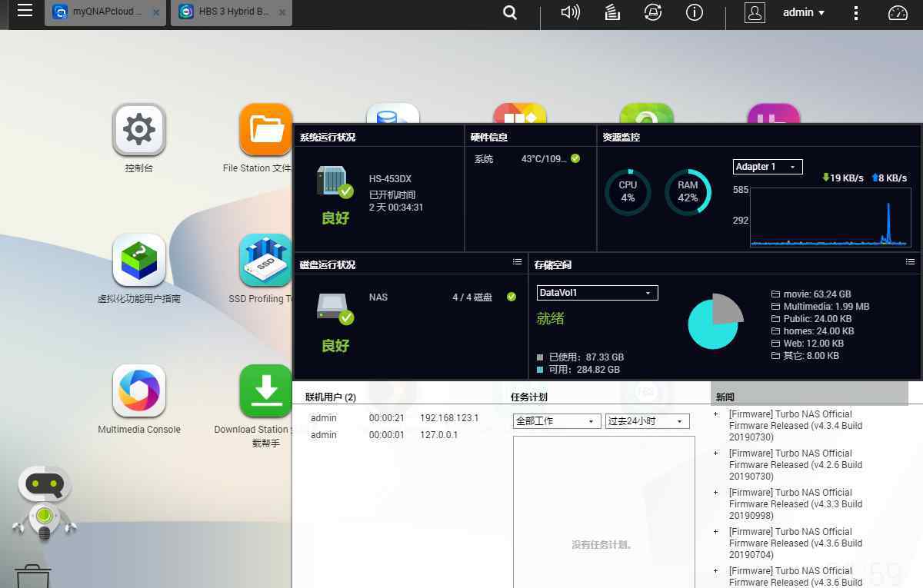Click the green check next to 43°C
Viewport: 923px width, 588px height.
click(575, 158)
